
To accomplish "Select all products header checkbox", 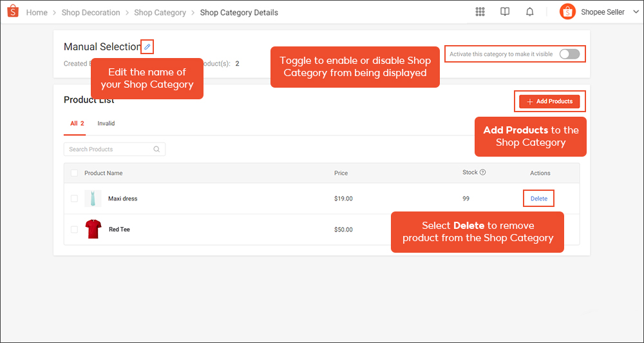I will click(x=74, y=173).
